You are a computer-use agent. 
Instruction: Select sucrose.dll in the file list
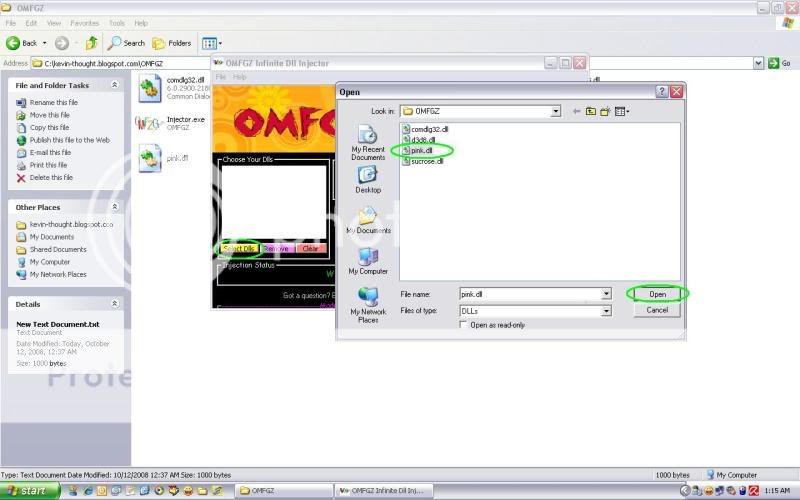pos(429,161)
